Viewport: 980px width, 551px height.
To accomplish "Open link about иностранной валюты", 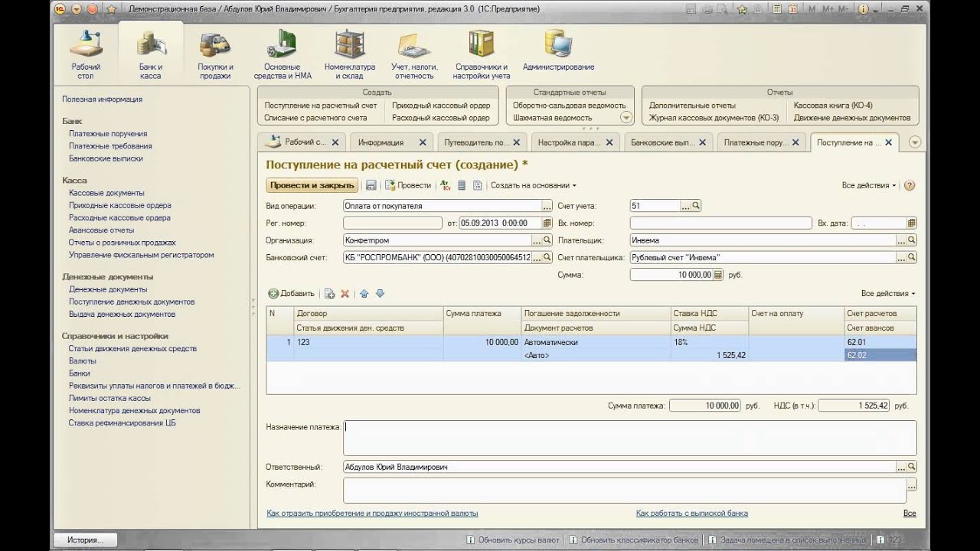I will [x=372, y=514].
